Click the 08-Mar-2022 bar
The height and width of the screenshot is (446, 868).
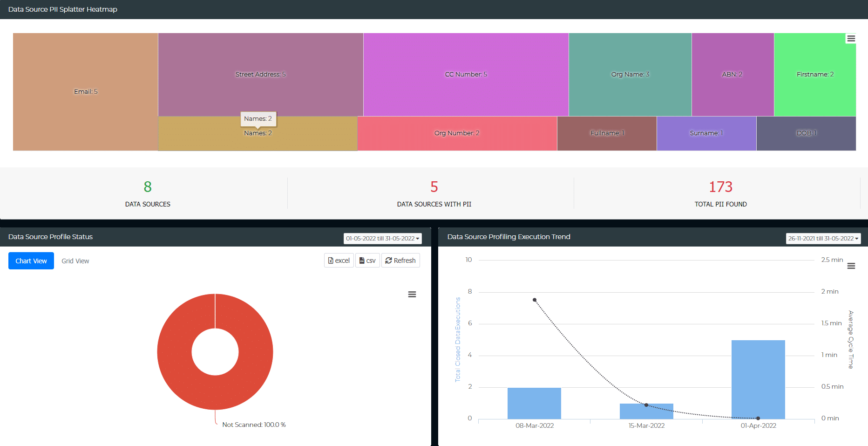534,403
